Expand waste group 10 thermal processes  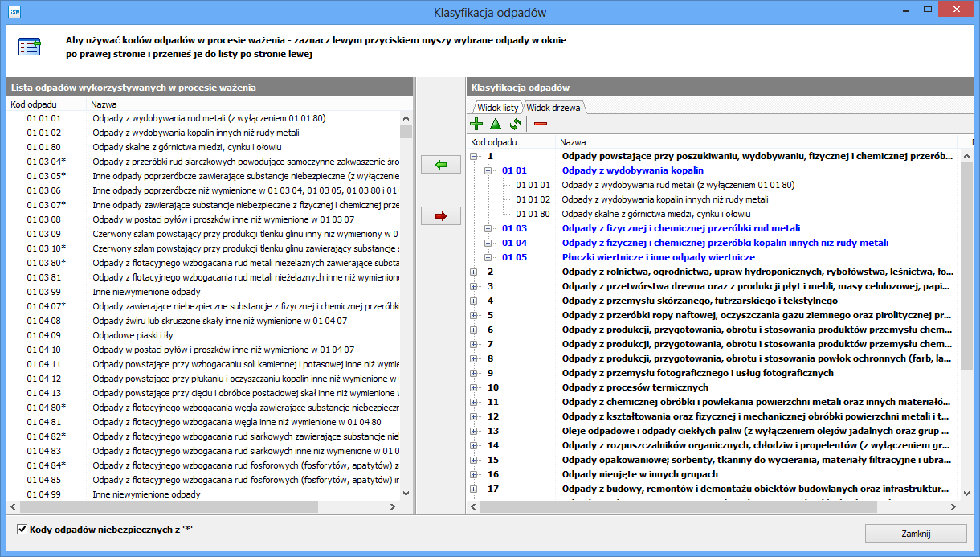pyautogui.click(x=474, y=388)
